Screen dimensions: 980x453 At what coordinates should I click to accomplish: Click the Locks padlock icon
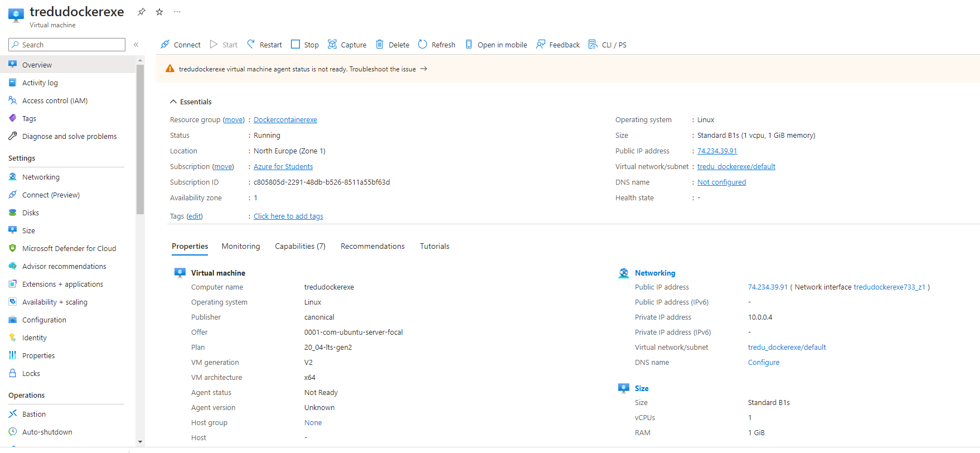click(x=13, y=373)
